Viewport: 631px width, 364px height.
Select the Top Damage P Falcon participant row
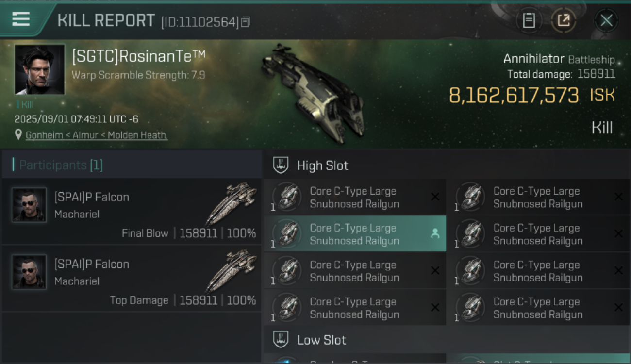(x=132, y=279)
